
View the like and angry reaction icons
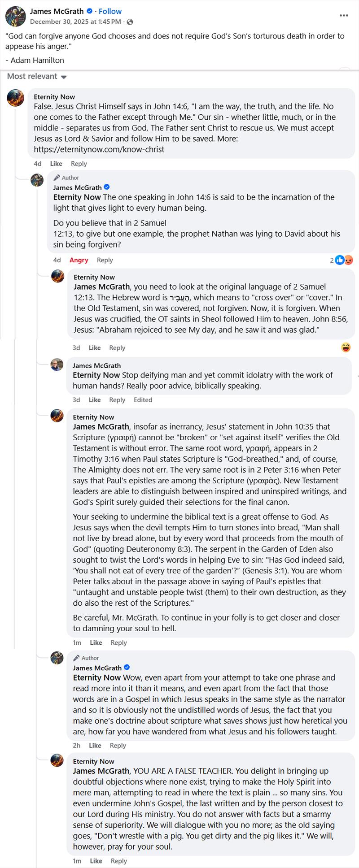345,260
